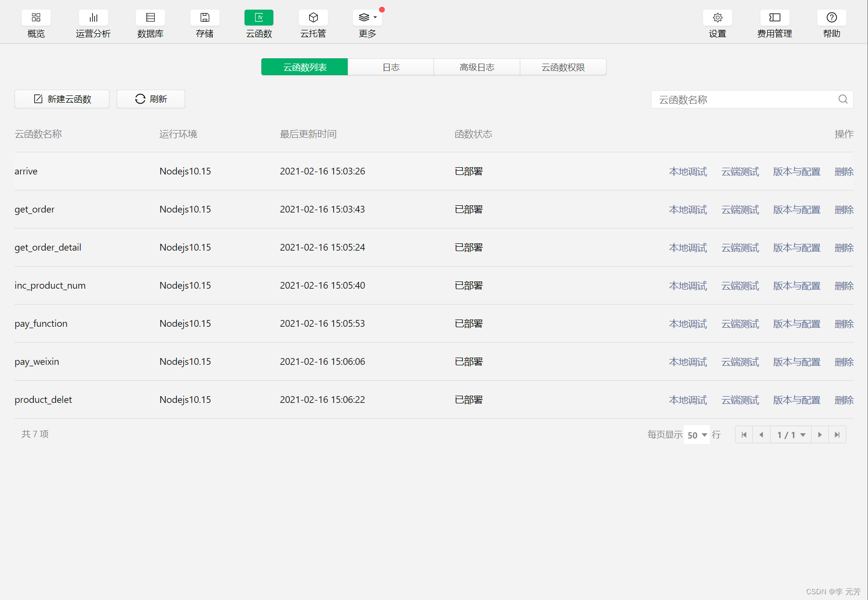Click 删除 for arrive

tap(844, 172)
